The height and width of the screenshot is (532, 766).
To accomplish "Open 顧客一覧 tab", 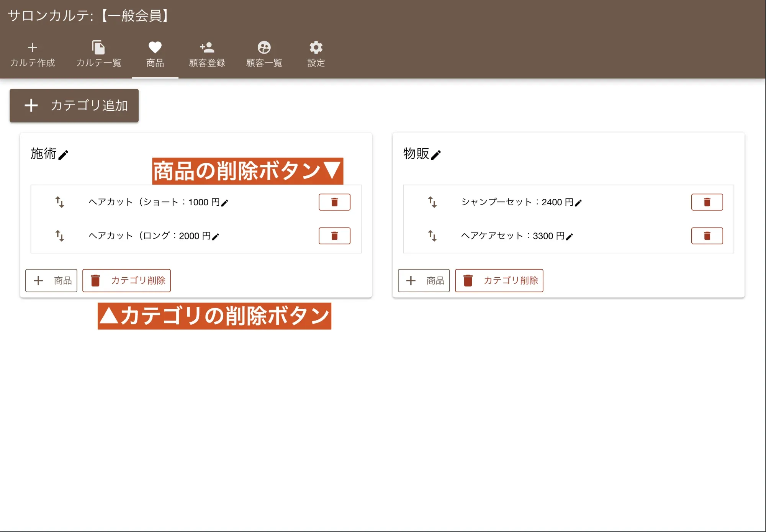I will tap(264, 54).
